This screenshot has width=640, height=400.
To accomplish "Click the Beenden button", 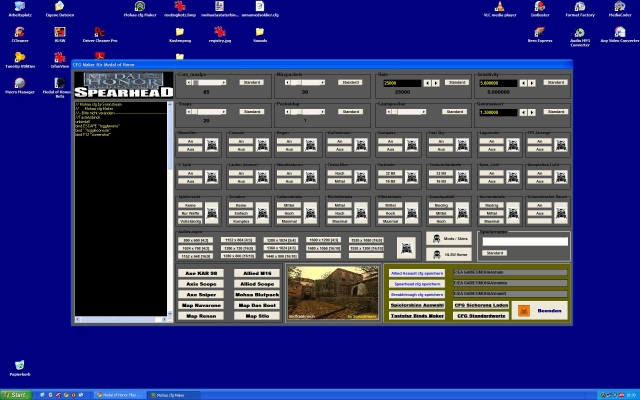I will click(x=540, y=311).
